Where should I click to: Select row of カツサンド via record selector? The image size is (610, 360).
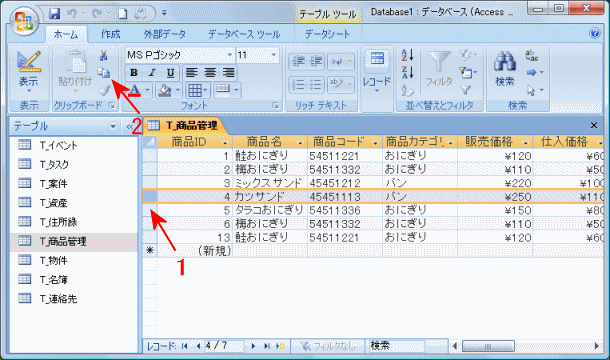pos(150,197)
